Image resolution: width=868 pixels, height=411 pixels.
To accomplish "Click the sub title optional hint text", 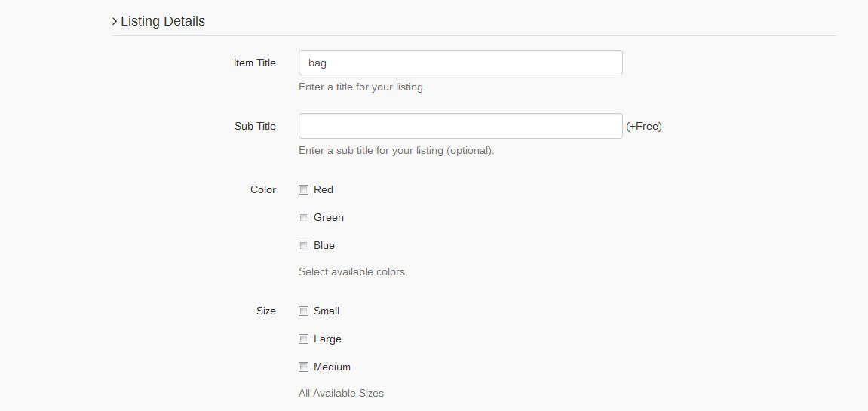I will [396, 151].
